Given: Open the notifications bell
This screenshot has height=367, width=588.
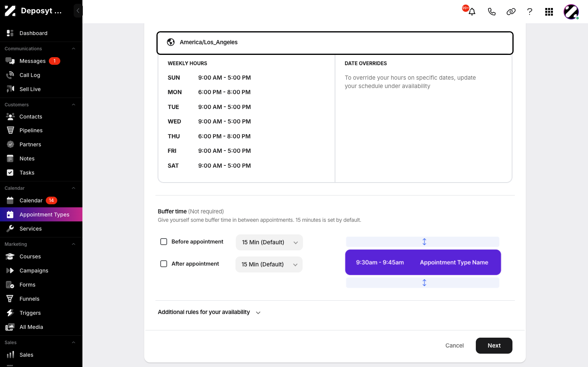Looking at the screenshot, I should coord(472,12).
